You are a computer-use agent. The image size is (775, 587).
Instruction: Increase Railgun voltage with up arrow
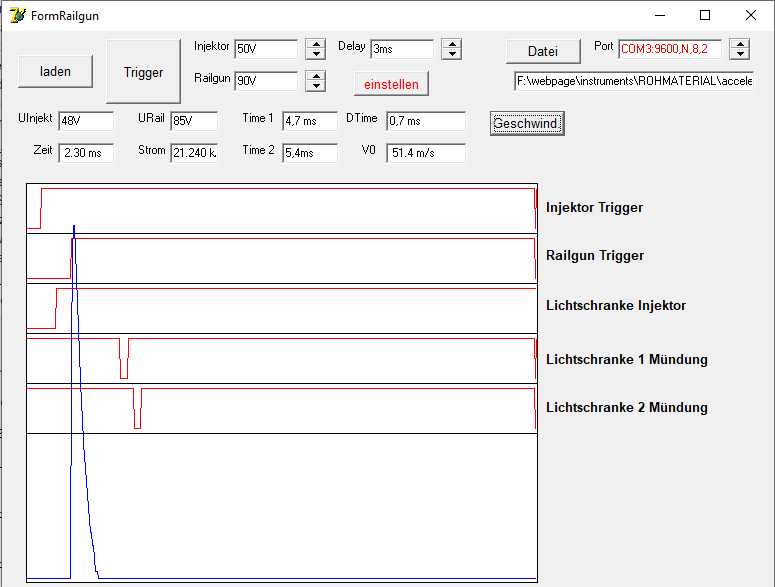(315, 76)
